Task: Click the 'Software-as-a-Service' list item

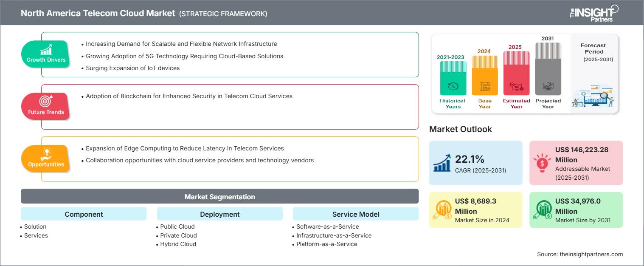Action: (x=328, y=226)
